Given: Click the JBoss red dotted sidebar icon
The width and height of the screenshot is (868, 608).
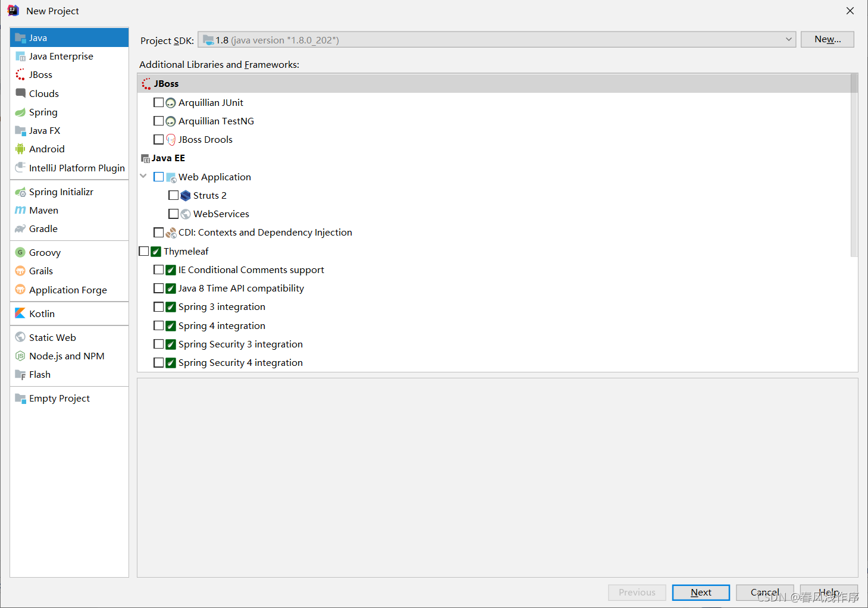Looking at the screenshot, I should coord(20,75).
